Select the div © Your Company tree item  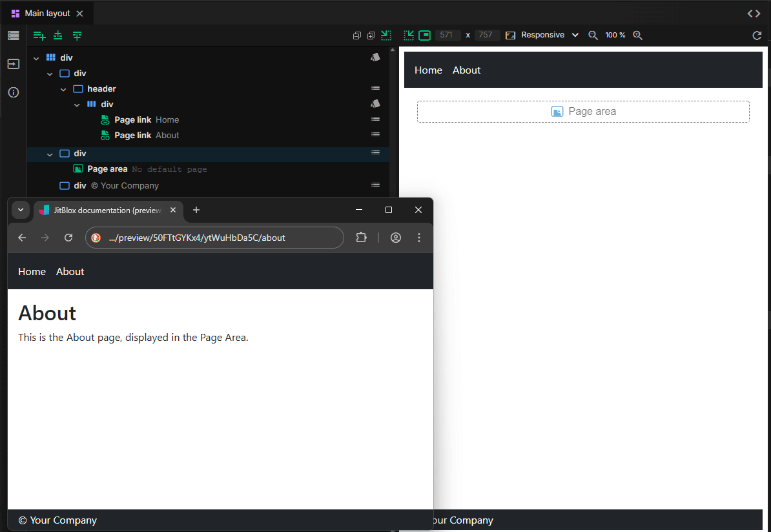[108, 185]
